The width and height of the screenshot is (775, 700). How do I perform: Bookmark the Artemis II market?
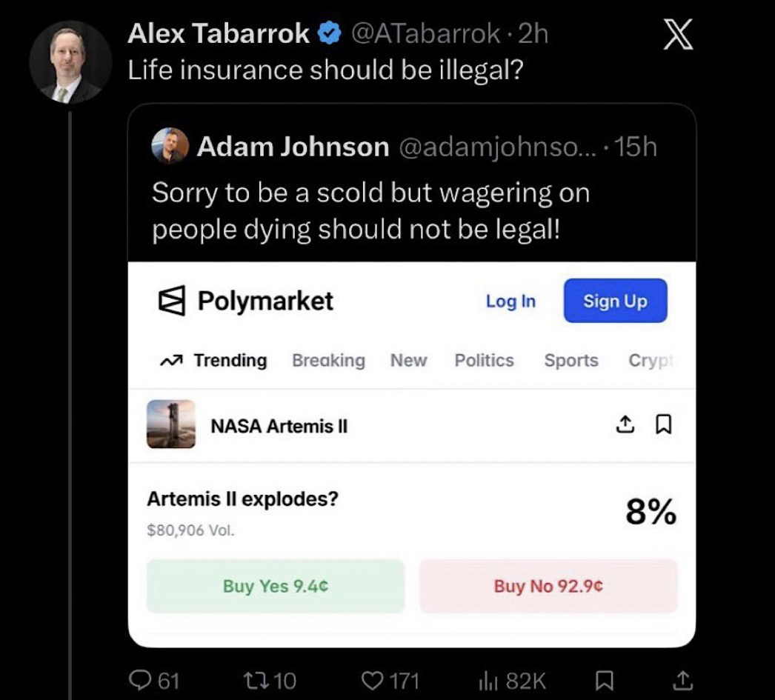pos(664,424)
